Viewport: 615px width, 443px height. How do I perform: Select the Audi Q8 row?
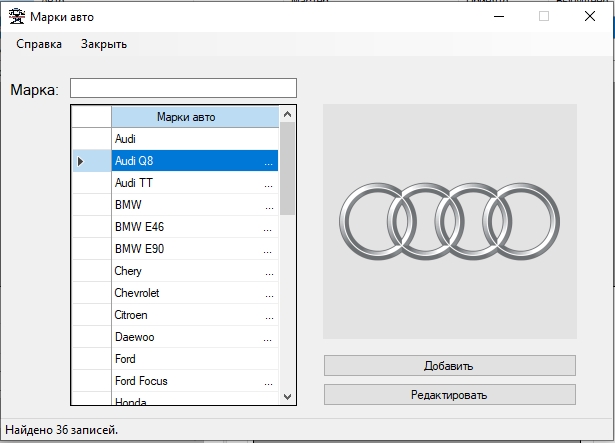click(x=195, y=161)
